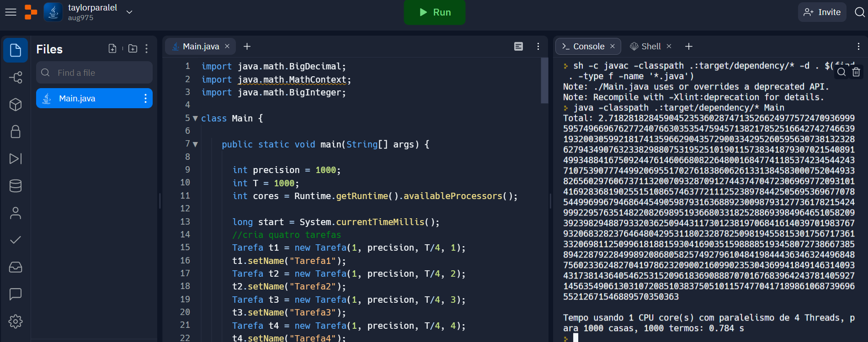Open the Secrets lock icon
The height and width of the screenshot is (342, 868).
pos(16,132)
